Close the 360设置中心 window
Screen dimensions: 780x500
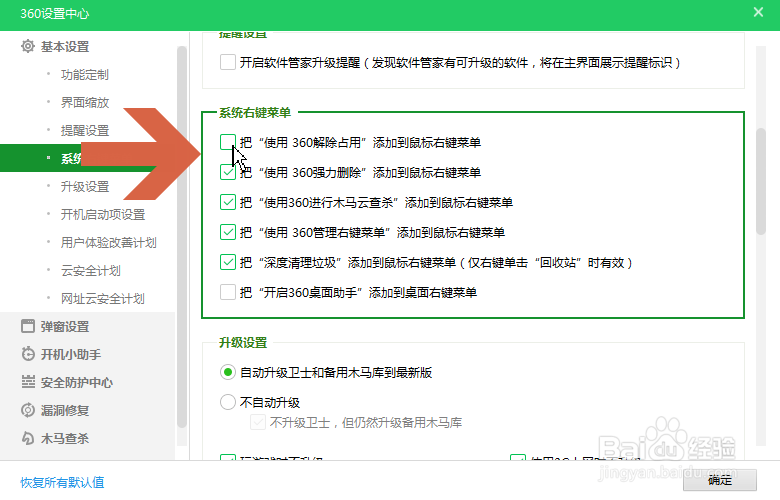coord(758,12)
